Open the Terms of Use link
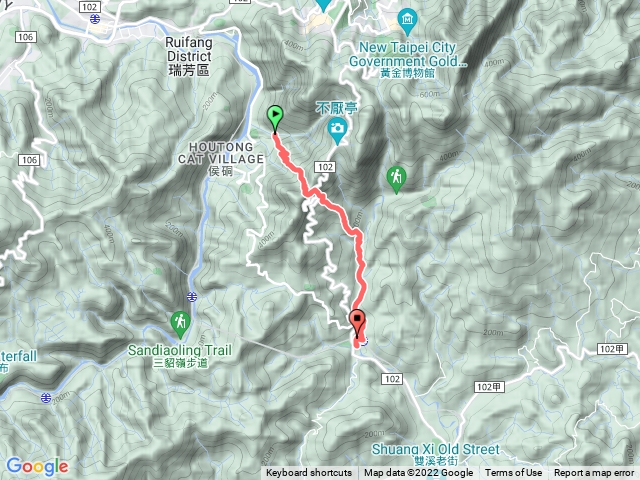This screenshot has height=480, width=640. (x=513, y=473)
